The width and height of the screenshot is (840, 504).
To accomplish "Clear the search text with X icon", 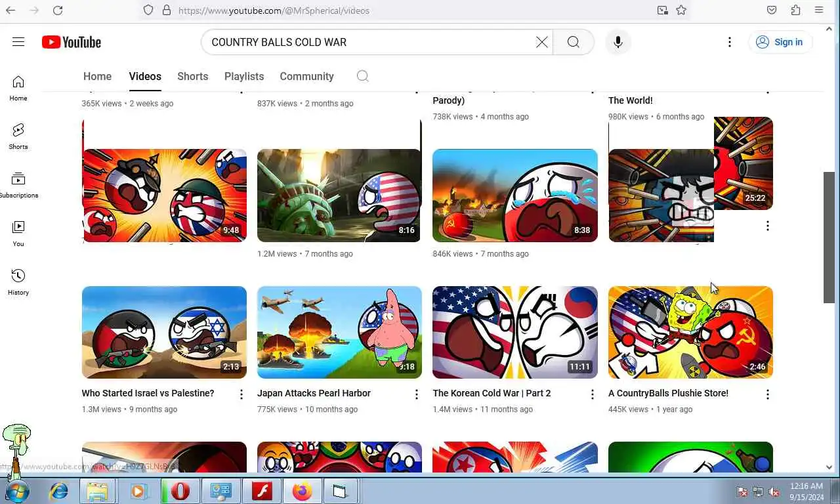I will tap(542, 42).
